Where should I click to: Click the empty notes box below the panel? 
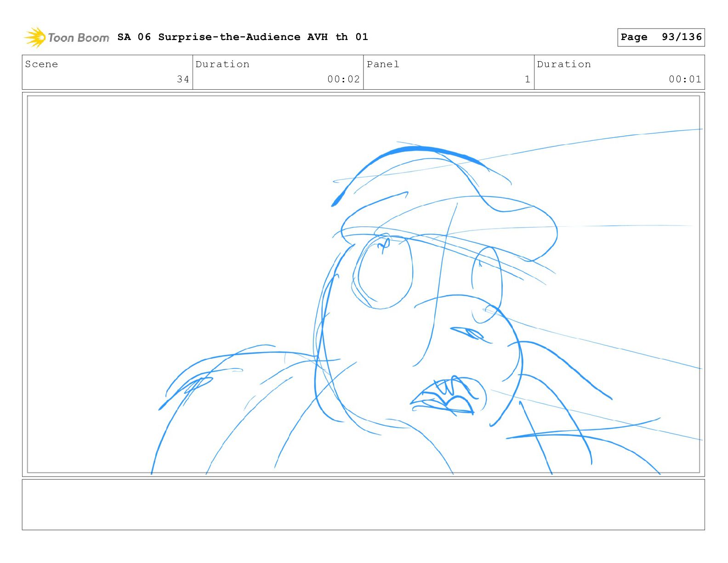click(363, 505)
